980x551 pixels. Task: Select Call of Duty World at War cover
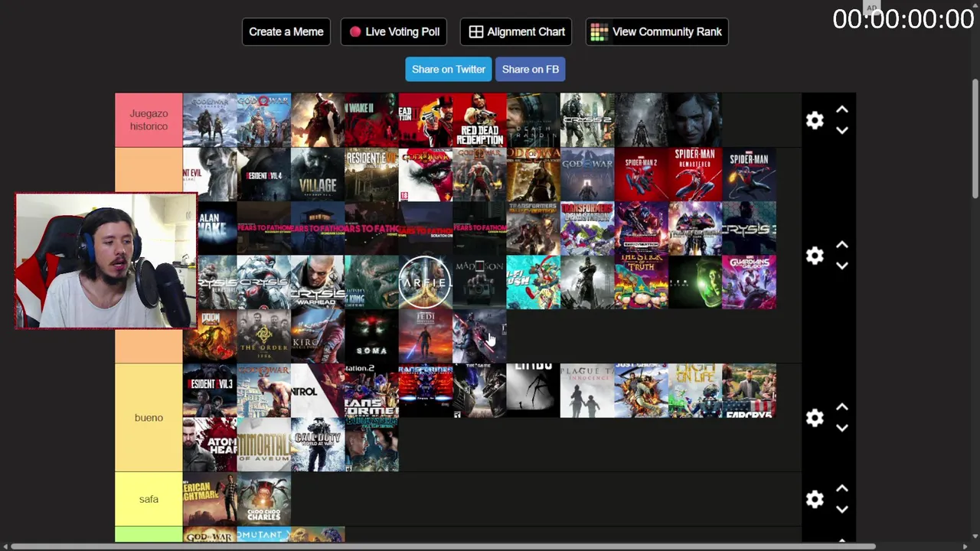point(318,445)
